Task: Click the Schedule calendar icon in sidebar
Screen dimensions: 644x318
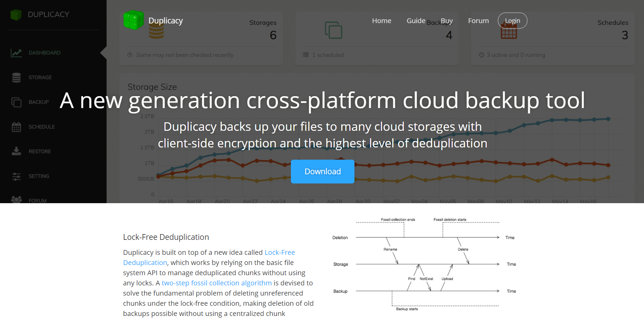Action: (x=16, y=127)
